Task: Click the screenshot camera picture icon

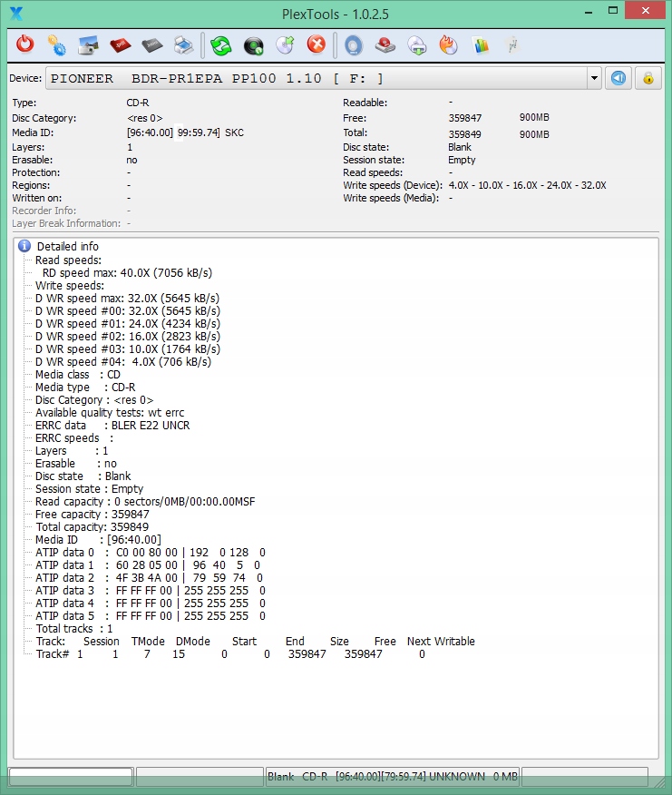Action: (88, 44)
